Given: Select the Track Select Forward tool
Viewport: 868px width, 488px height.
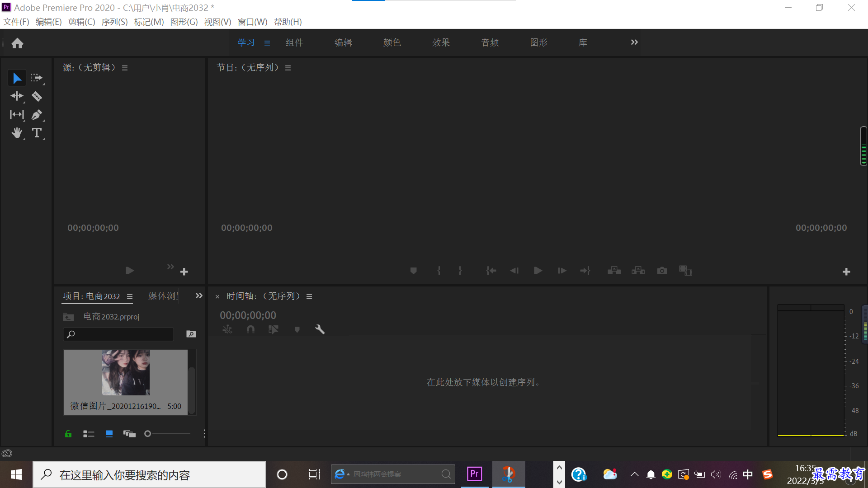Looking at the screenshot, I should point(37,78).
